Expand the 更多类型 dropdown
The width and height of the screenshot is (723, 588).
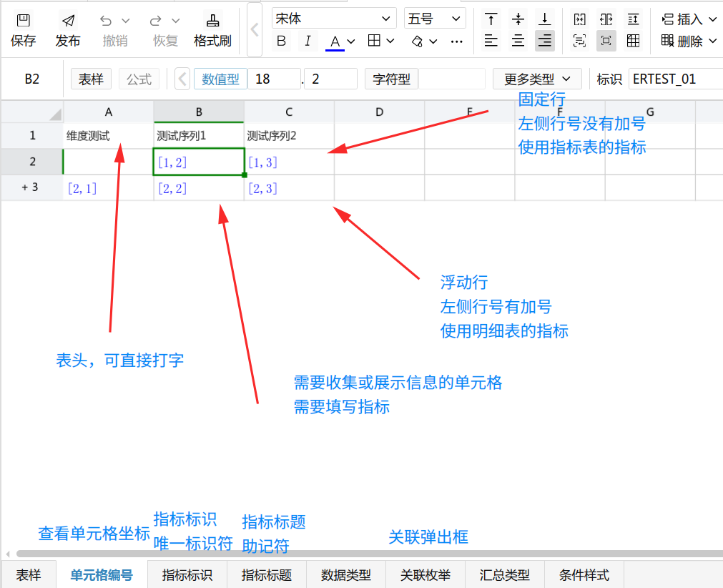[x=537, y=79]
